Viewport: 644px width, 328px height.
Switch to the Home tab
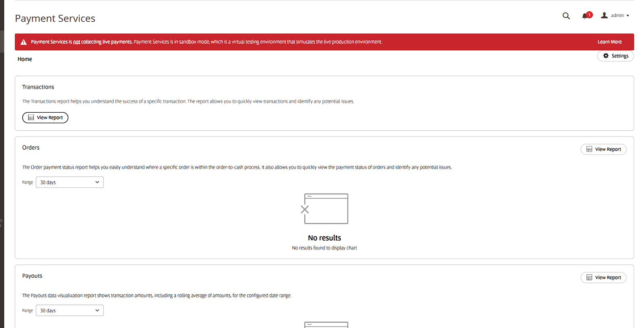(25, 59)
